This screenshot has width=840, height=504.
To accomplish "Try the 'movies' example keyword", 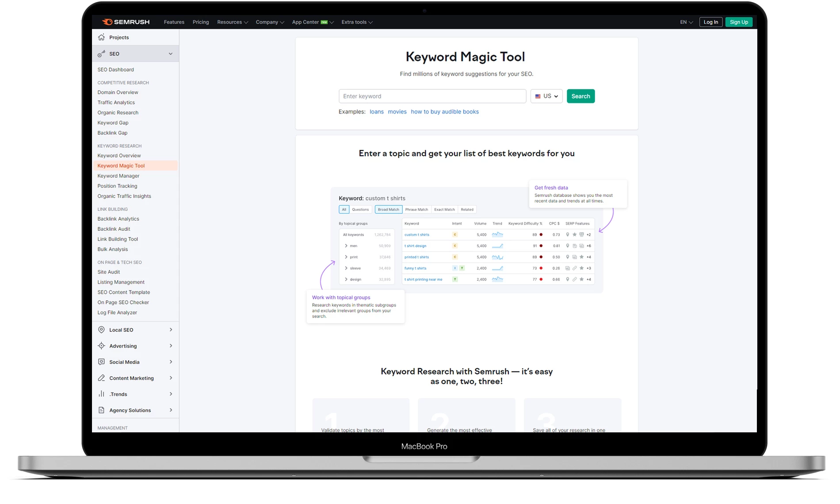I will 397,112.
